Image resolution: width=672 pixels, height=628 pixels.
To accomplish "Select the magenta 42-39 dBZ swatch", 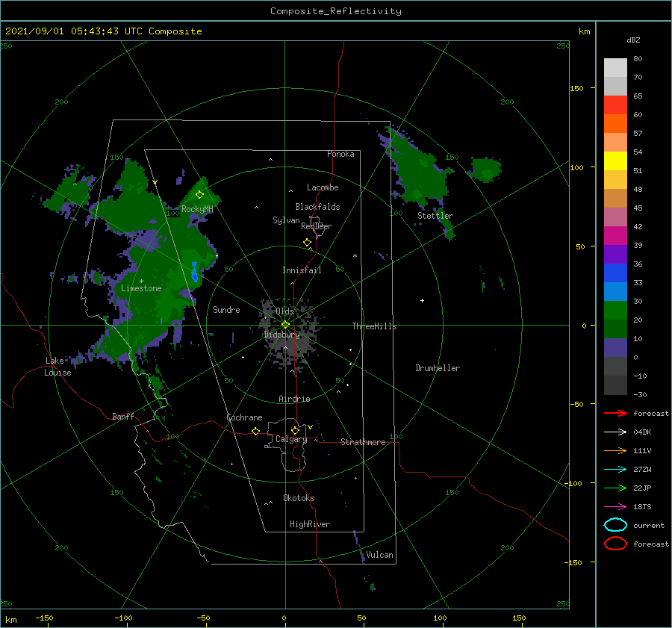I will (x=615, y=236).
